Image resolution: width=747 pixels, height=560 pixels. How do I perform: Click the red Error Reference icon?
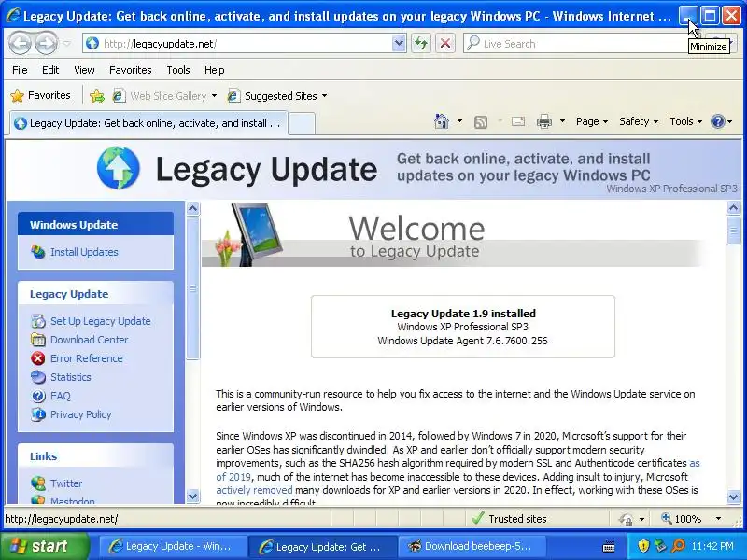pos(38,358)
